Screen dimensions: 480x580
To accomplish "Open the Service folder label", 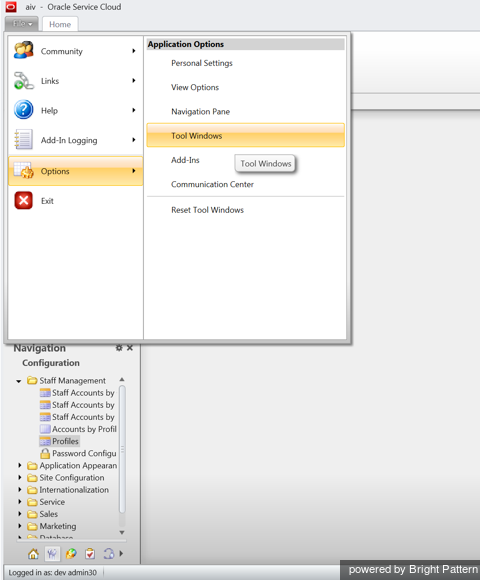I will coord(52,502).
